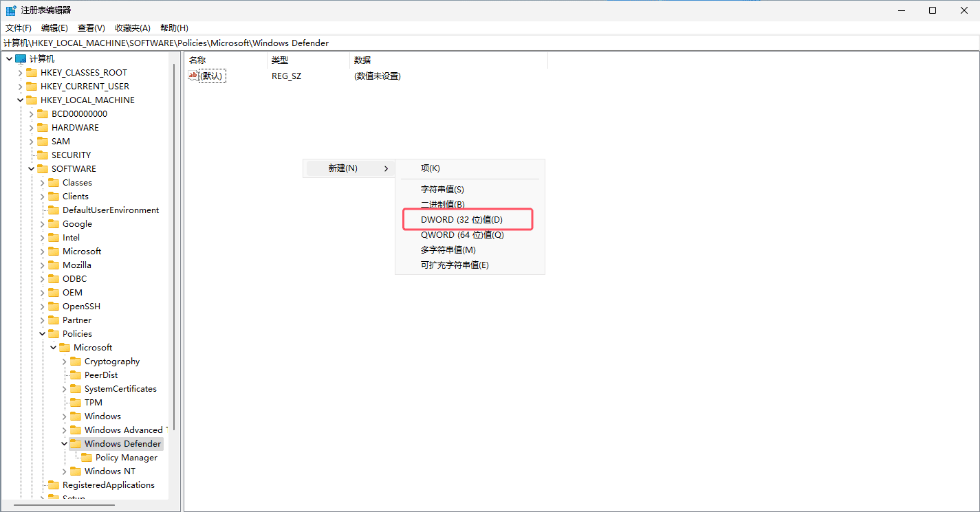Collapse the Policies node arrow
The image size is (980, 512).
[42, 334]
